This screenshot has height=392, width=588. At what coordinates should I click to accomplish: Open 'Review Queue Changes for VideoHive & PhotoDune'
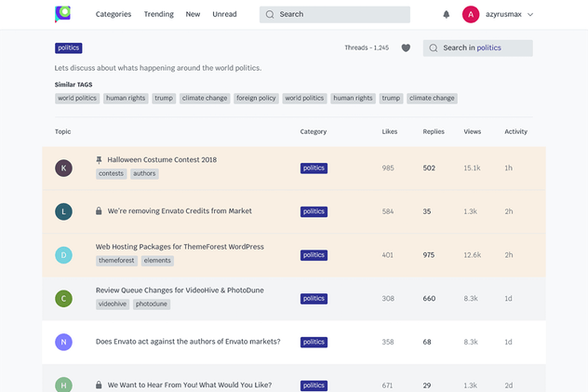point(180,291)
